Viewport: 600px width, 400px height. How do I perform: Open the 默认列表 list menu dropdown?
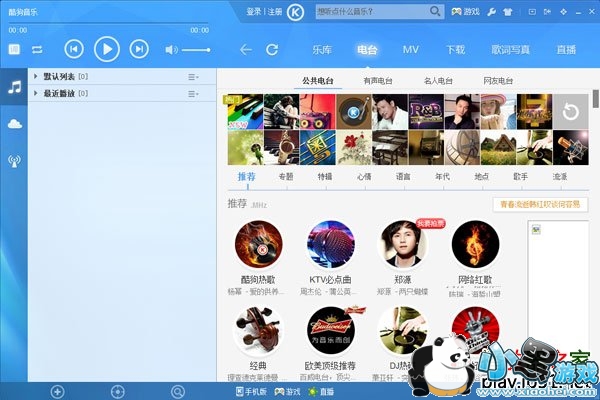click(193, 77)
